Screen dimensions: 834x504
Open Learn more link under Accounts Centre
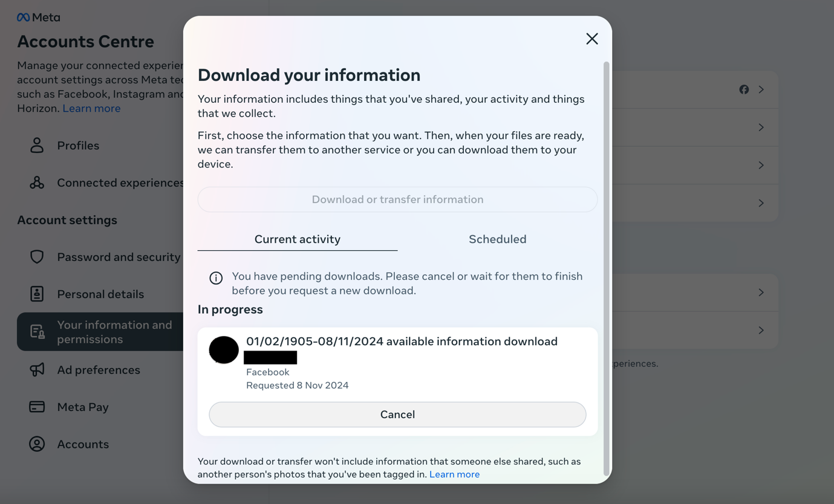tap(91, 109)
